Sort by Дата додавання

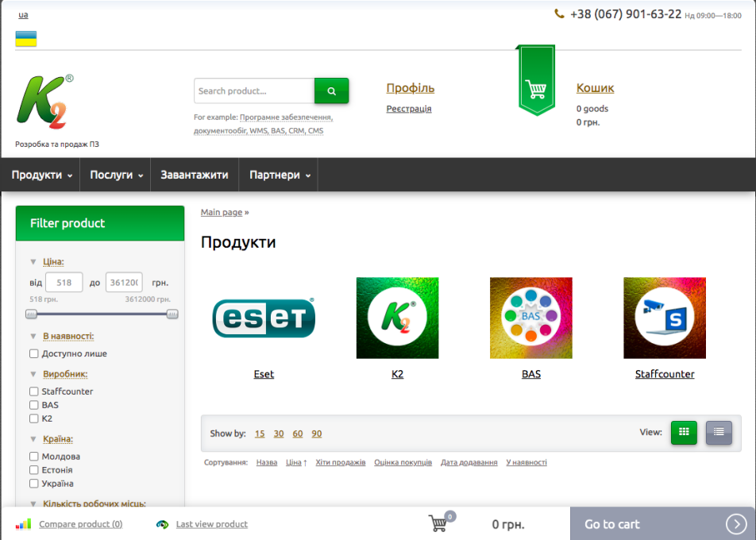tap(469, 462)
